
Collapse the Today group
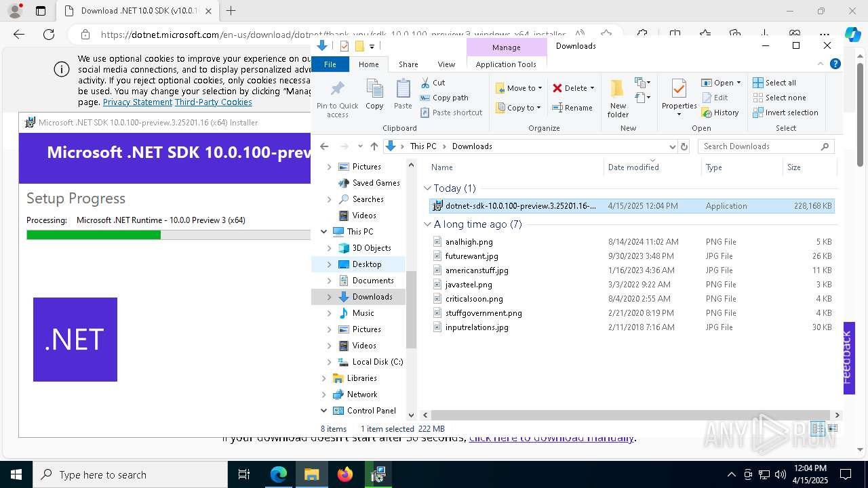pos(427,188)
